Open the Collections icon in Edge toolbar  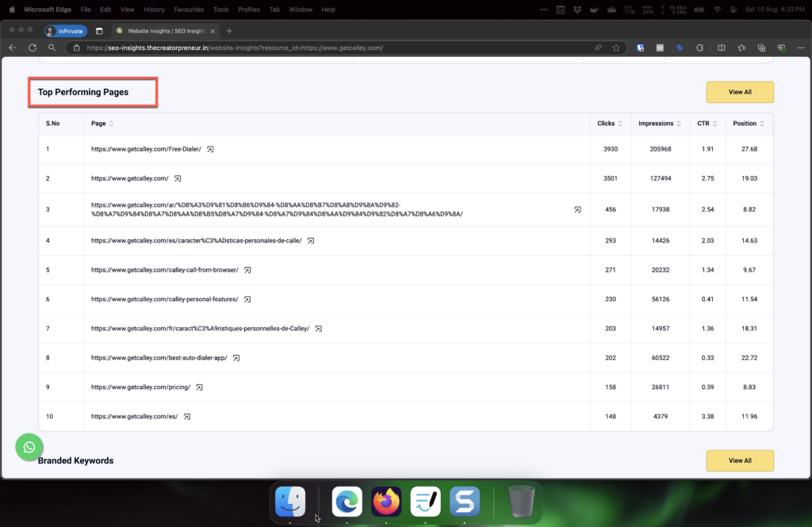coord(761,48)
